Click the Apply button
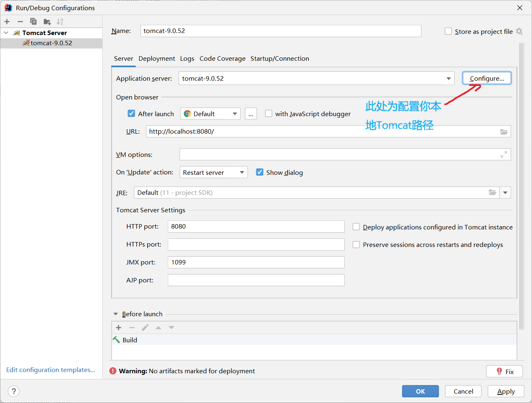 [x=506, y=391]
